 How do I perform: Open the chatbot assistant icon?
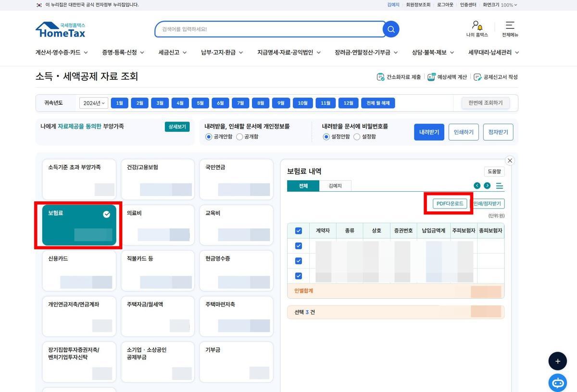[x=558, y=383]
